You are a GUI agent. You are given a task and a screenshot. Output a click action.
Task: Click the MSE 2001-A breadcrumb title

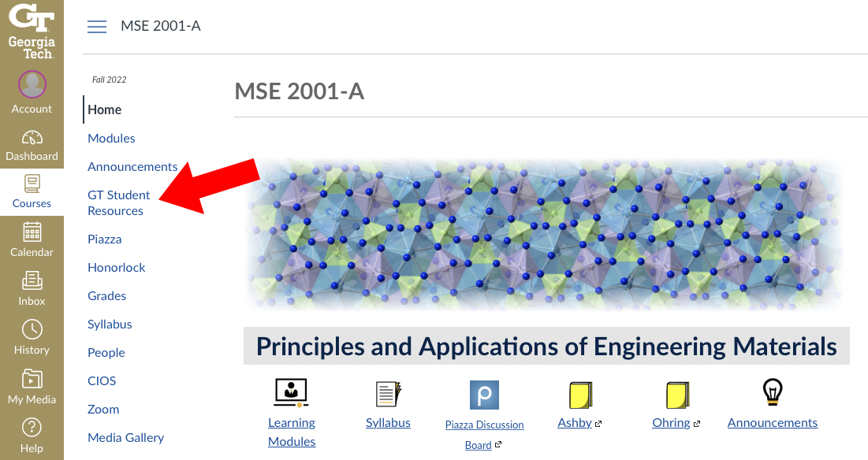point(161,27)
